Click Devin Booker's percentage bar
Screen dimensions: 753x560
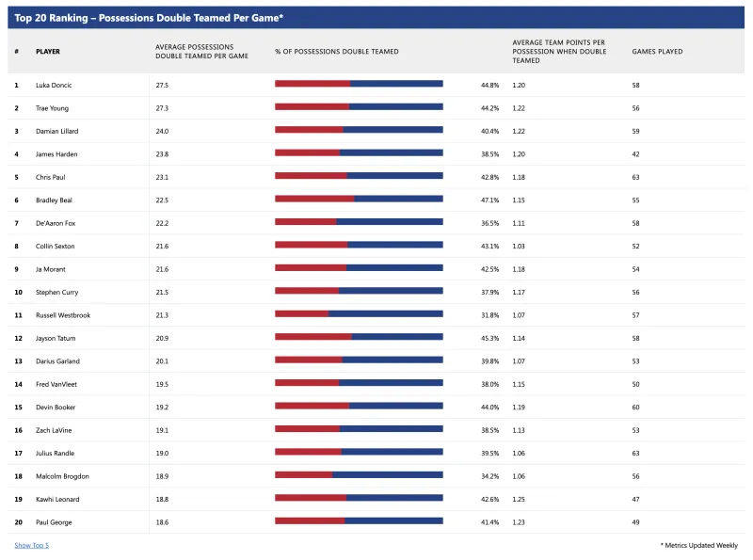(359, 406)
